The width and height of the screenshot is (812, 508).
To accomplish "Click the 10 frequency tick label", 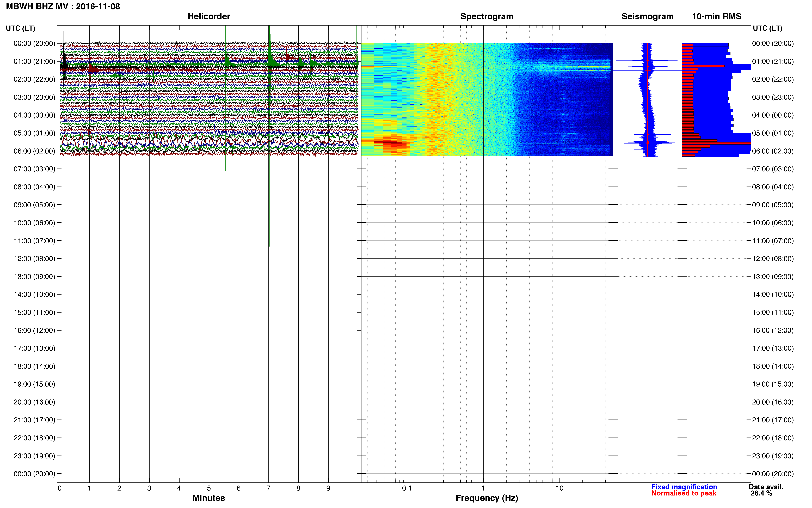I will tap(559, 488).
